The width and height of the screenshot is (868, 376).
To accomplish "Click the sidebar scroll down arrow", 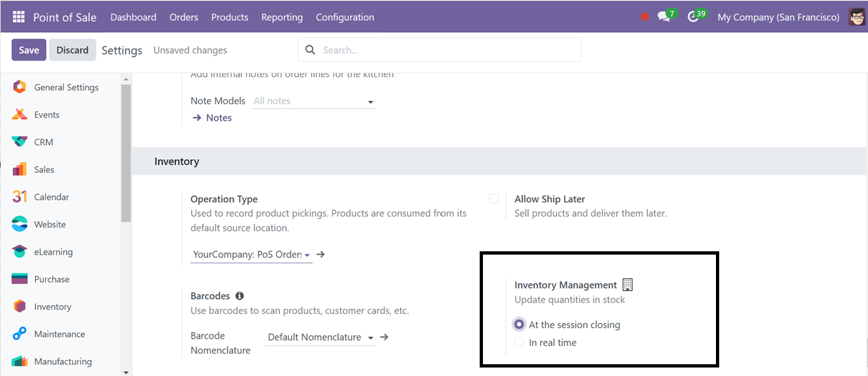I will (126, 371).
